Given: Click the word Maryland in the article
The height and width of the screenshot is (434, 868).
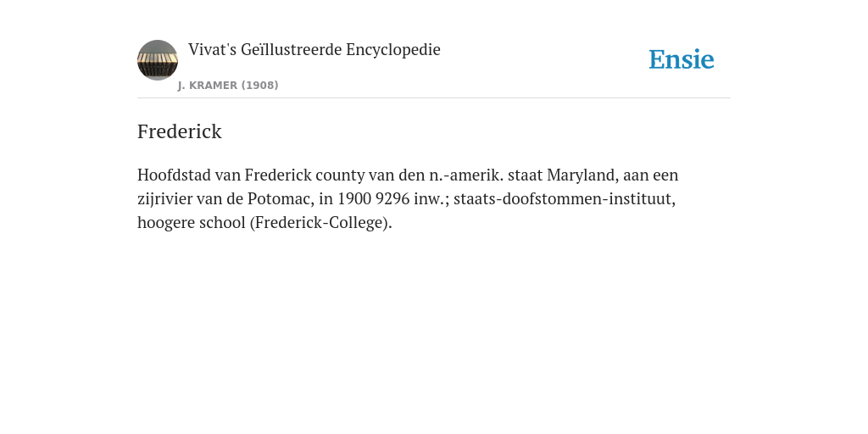Looking at the screenshot, I should click(583, 176).
